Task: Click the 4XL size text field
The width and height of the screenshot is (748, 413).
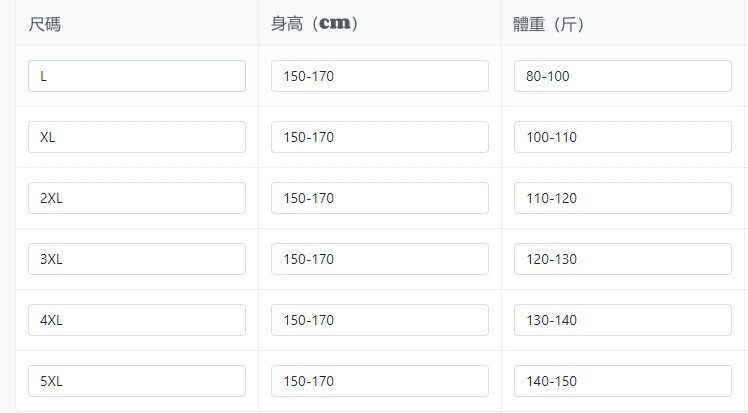Action: [x=137, y=320]
